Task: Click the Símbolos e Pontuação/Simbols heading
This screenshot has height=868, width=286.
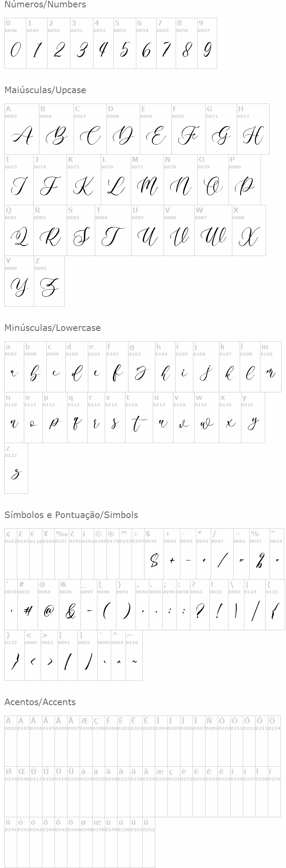Action: [x=71, y=515]
